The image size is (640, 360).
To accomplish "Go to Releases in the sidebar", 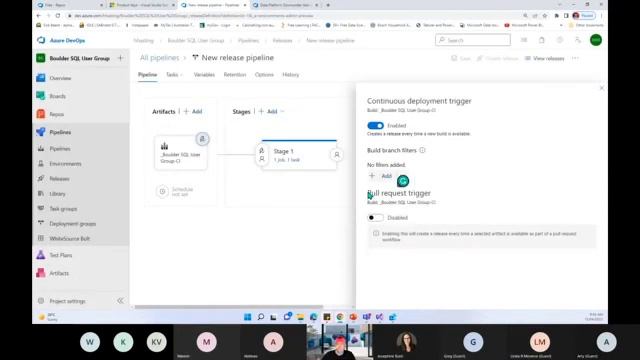I will pyautogui.click(x=59, y=179).
